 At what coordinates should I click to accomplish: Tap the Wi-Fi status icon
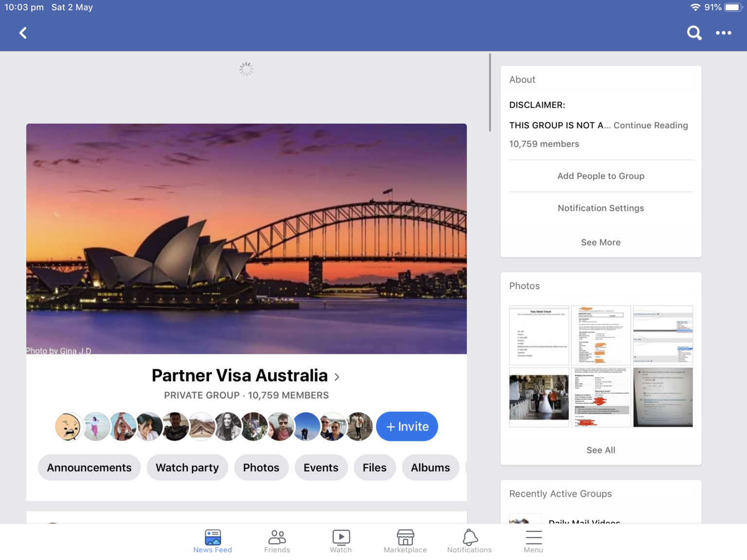695,7
